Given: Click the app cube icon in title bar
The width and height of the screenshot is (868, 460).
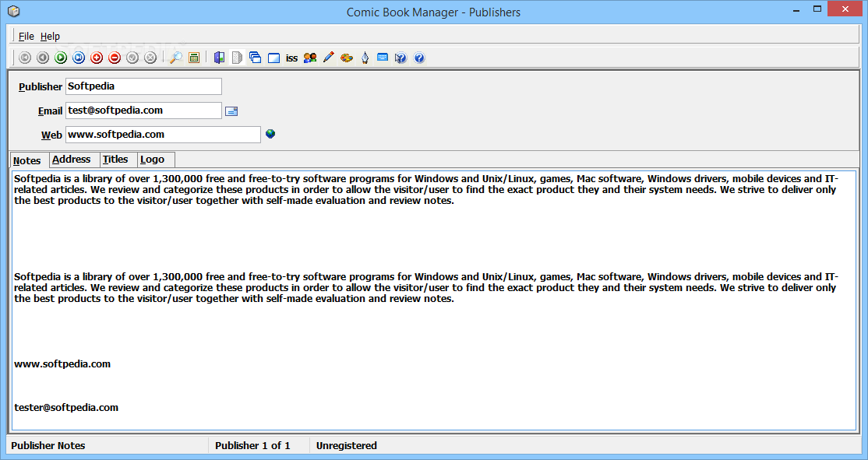Looking at the screenshot, I should tap(14, 11).
